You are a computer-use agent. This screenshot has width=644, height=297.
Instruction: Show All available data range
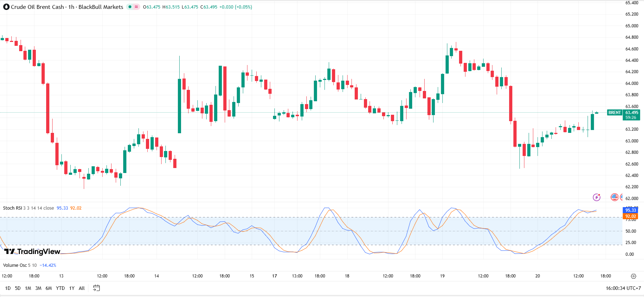click(x=82, y=288)
